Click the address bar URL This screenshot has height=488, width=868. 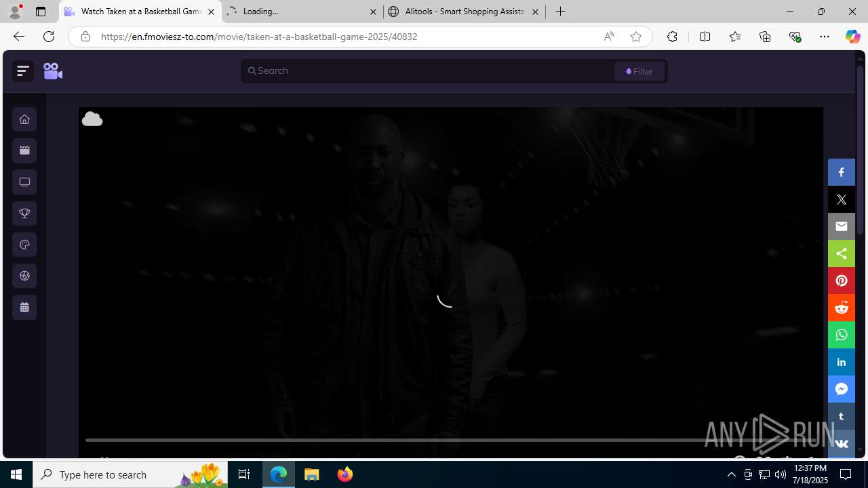[x=259, y=37]
